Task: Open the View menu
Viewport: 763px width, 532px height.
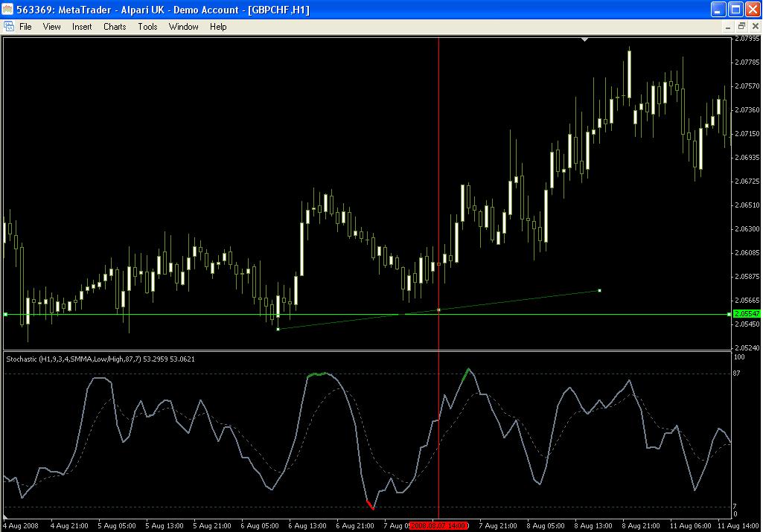Action: click(x=52, y=27)
